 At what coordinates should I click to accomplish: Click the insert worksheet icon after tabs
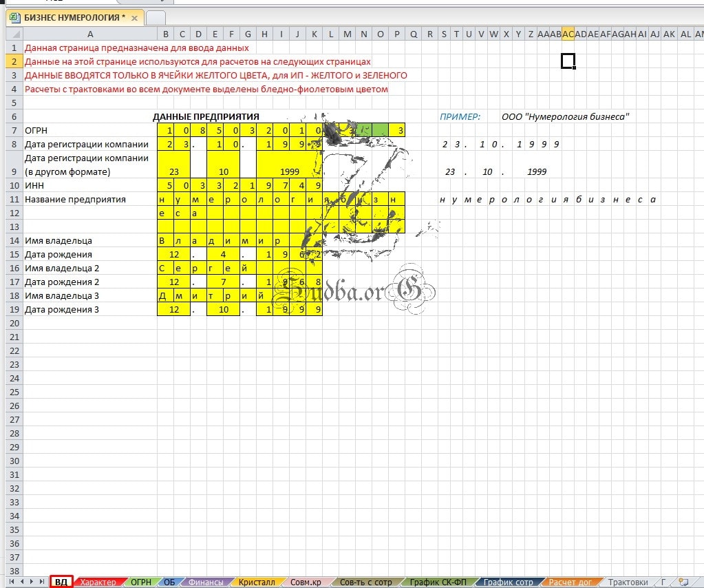[683, 582]
